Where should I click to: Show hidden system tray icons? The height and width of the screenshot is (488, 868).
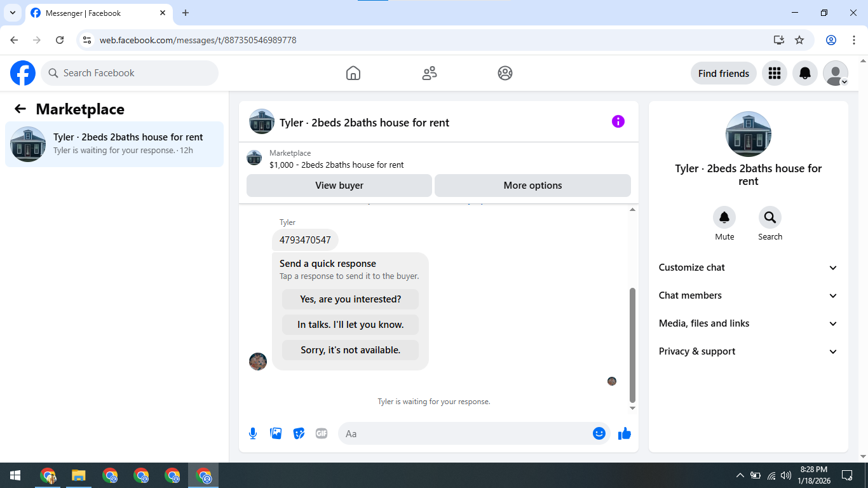[x=740, y=475]
